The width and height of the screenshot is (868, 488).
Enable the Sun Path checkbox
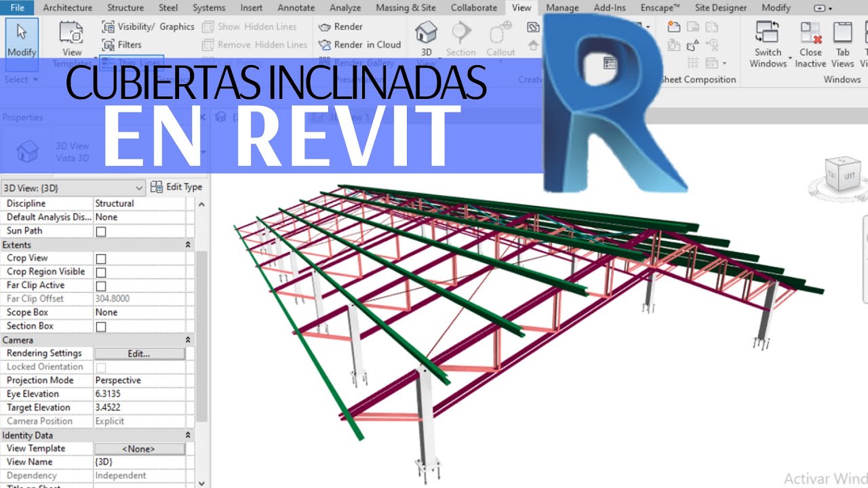click(101, 231)
